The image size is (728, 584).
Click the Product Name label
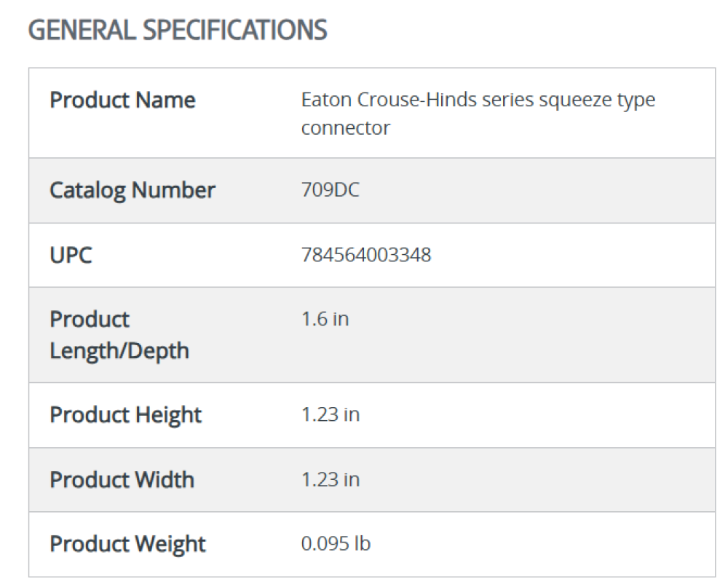pyautogui.click(x=122, y=100)
